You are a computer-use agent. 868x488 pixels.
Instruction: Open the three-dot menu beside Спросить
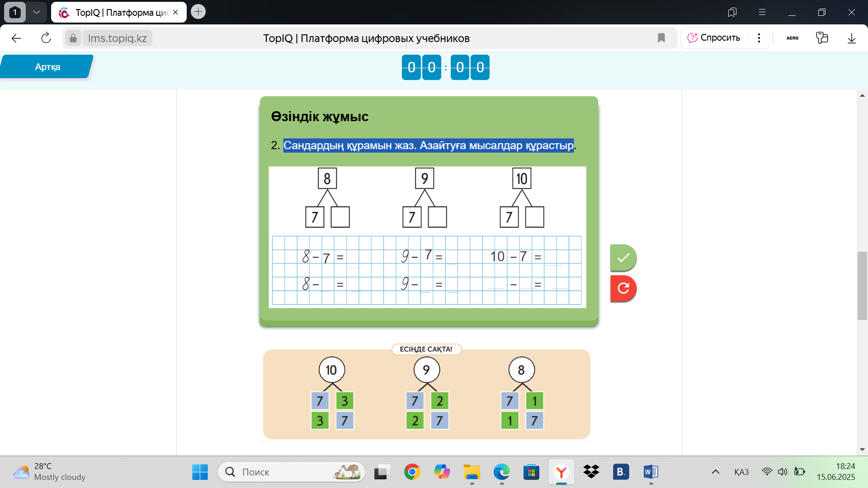pos(759,38)
